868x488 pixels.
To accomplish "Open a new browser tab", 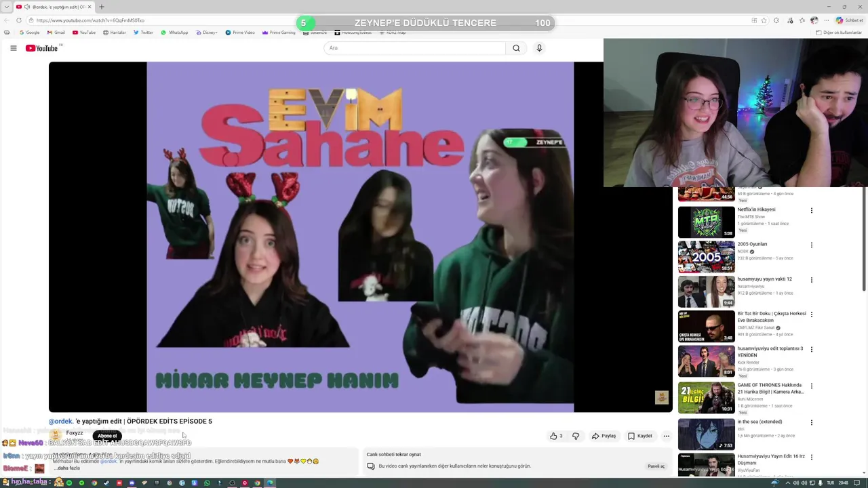I will click(102, 7).
